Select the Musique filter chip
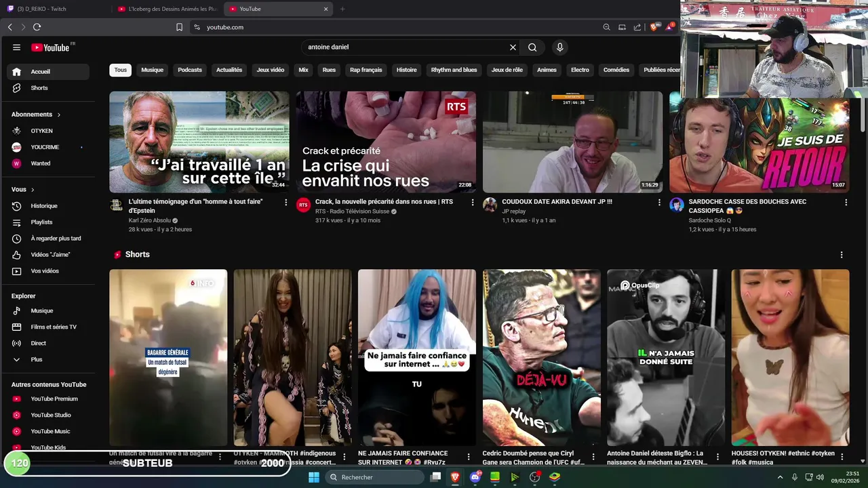Viewport: 868px width, 488px height. click(x=152, y=70)
